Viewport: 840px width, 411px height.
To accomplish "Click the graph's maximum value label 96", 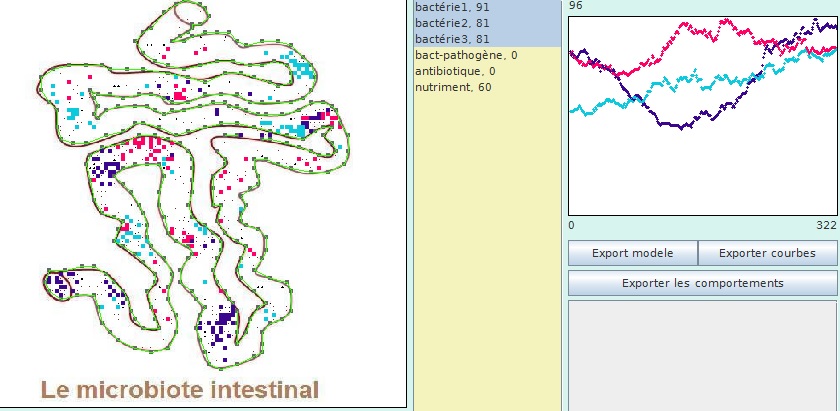I will point(575,6).
